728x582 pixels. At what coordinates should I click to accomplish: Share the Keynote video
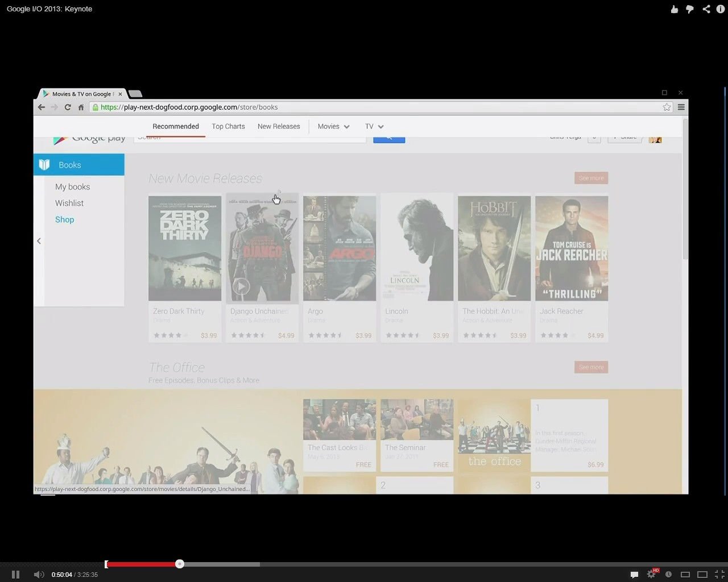(x=706, y=9)
